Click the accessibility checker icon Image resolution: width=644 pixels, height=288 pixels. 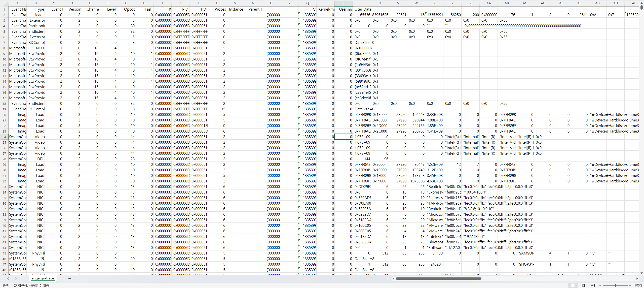[x=15, y=285]
